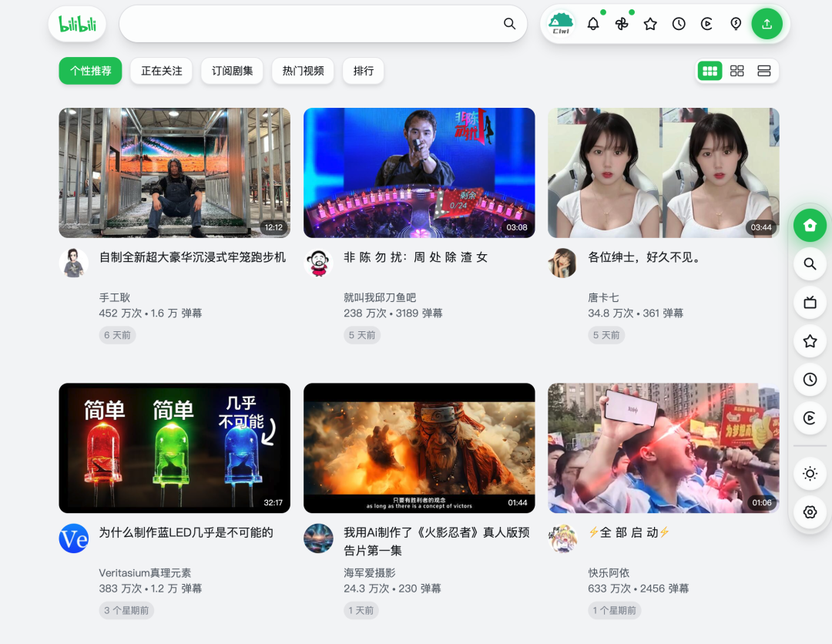Click the green upload button
Viewport: 832px width, 644px height.
[x=767, y=24]
